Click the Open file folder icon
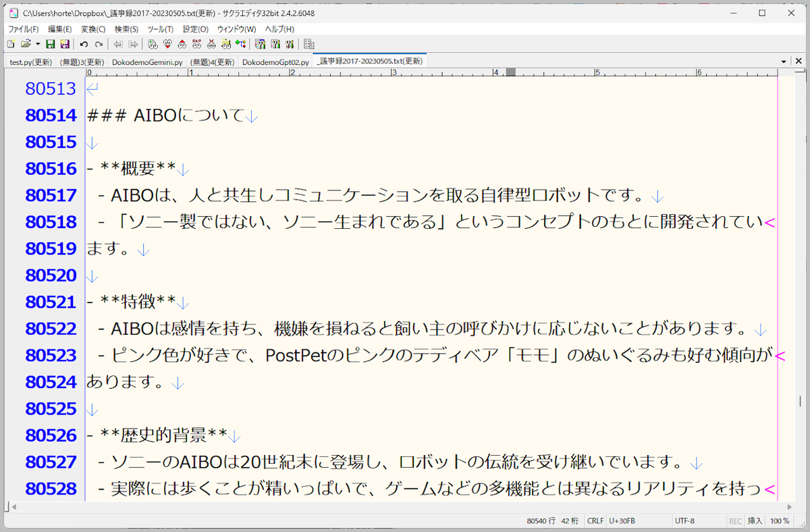The width and height of the screenshot is (810, 532). (26, 44)
